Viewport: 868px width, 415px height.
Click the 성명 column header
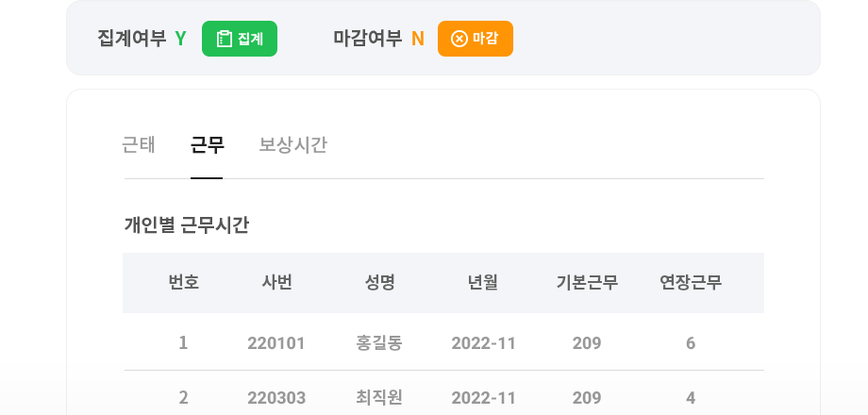click(x=379, y=283)
